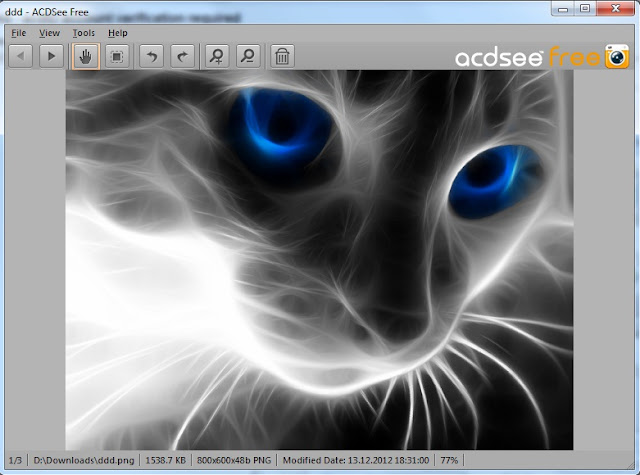This screenshot has width=640, height=475.
Task: Minimize the ACDSee Free window
Action: [563, 9]
